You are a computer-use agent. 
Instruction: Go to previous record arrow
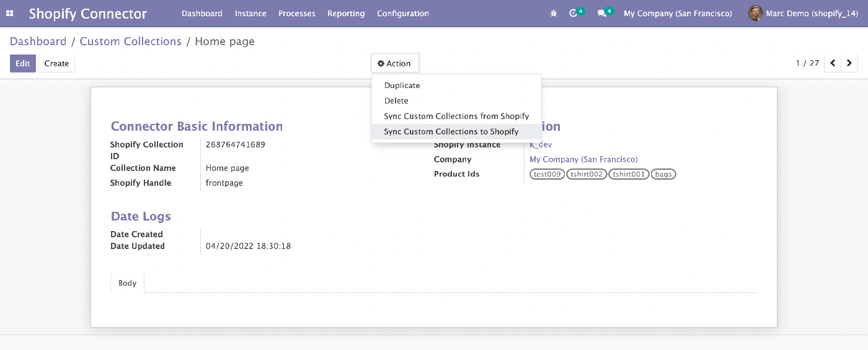(833, 63)
